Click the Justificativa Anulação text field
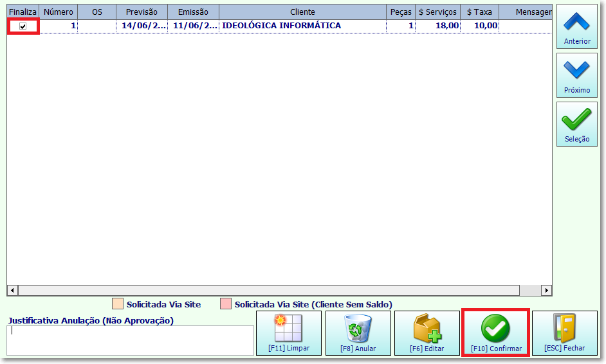This screenshot has height=364, width=606. pyautogui.click(x=130, y=340)
